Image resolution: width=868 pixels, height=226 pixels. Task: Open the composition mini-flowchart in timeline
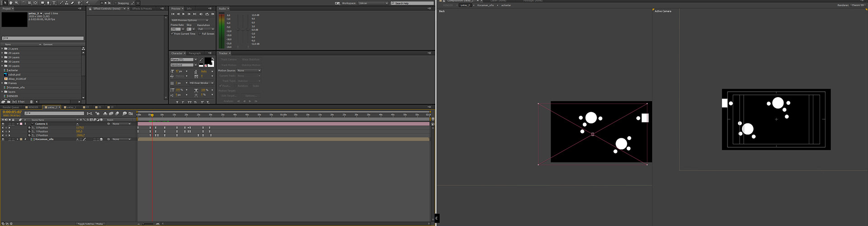(90, 113)
